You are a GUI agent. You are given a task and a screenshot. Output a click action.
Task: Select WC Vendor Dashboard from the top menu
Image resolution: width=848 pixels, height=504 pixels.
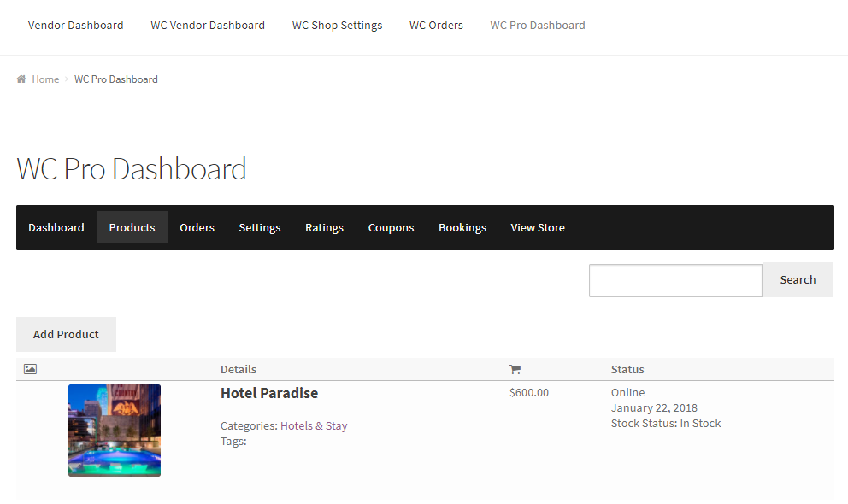208,25
